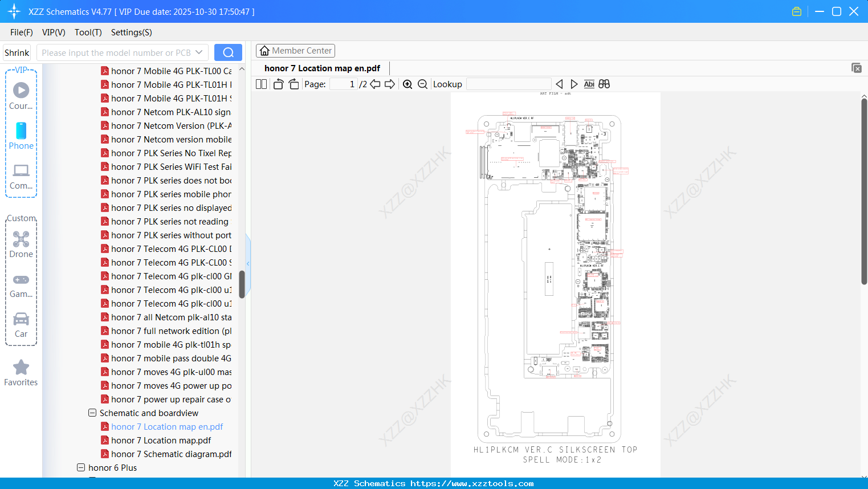Open honor 7 power up repair case
868x489 pixels.
click(171, 399)
